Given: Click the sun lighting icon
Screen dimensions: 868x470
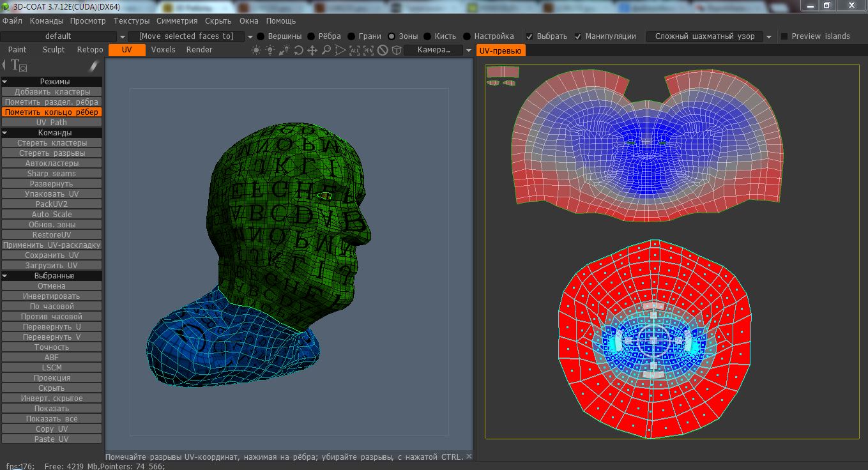Looking at the screenshot, I should [x=256, y=50].
